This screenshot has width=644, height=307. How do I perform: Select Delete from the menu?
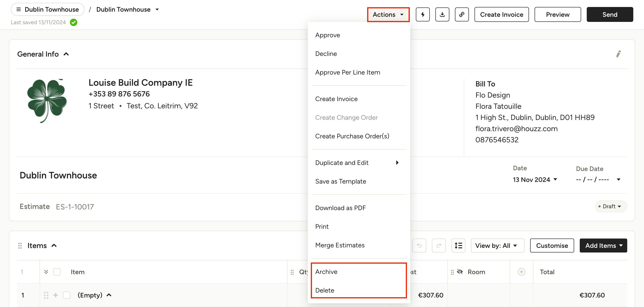[x=359, y=290]
